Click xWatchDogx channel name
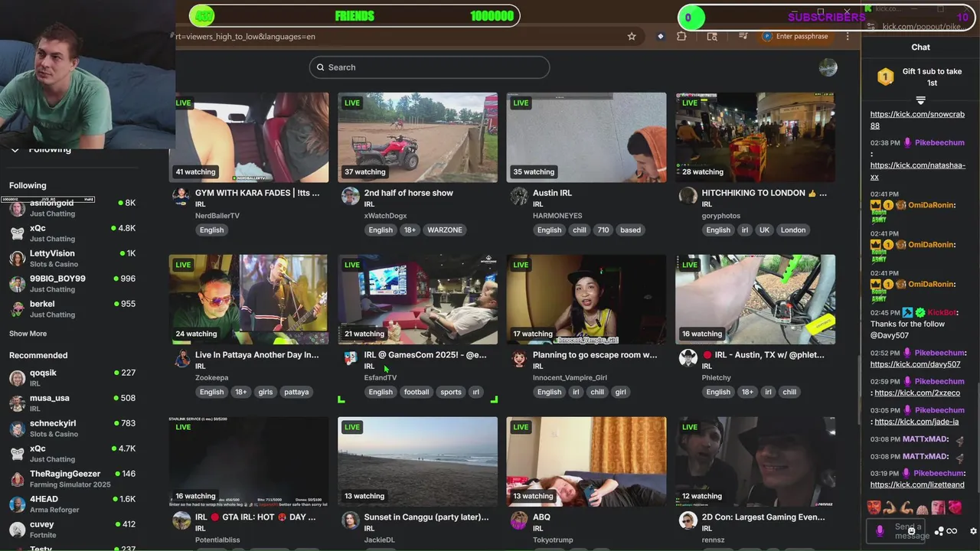 point(385,216)
